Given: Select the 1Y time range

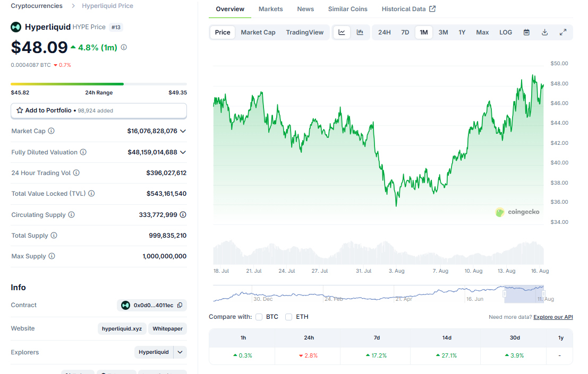Looking at the screenshot, I should [x=462, y=32].
